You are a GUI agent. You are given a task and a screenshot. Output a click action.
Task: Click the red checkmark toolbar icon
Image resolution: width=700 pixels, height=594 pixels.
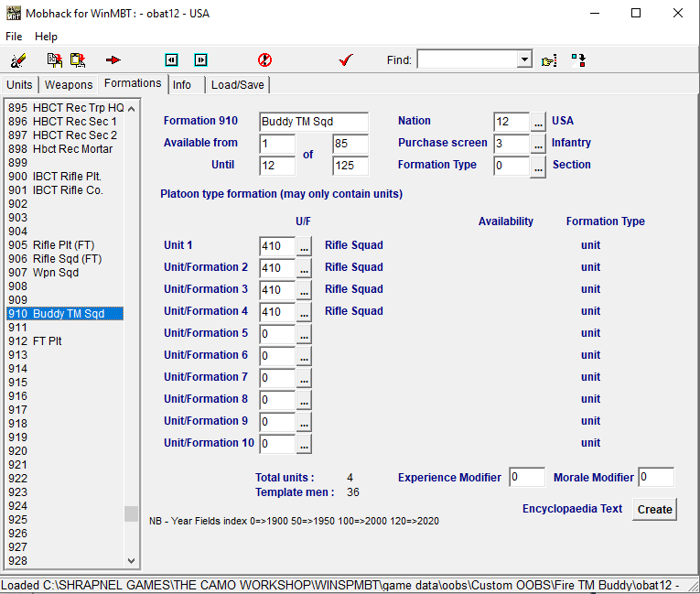346,60
